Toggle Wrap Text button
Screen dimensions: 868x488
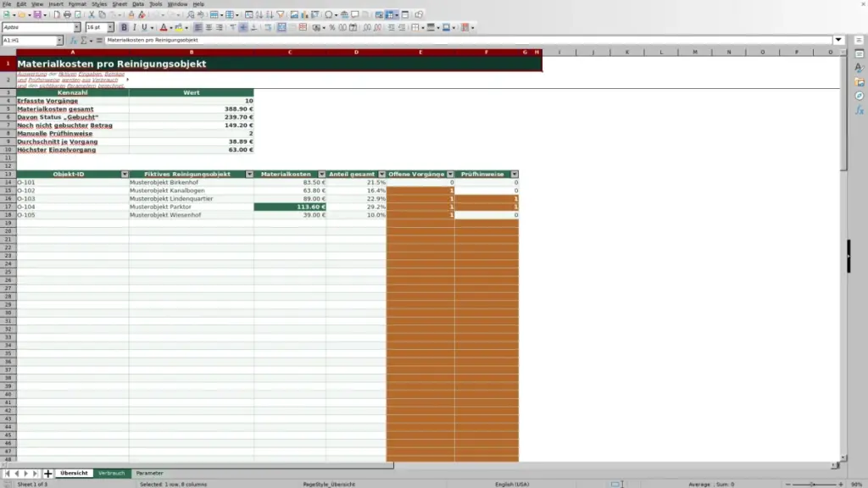click(x=268, y=28)
